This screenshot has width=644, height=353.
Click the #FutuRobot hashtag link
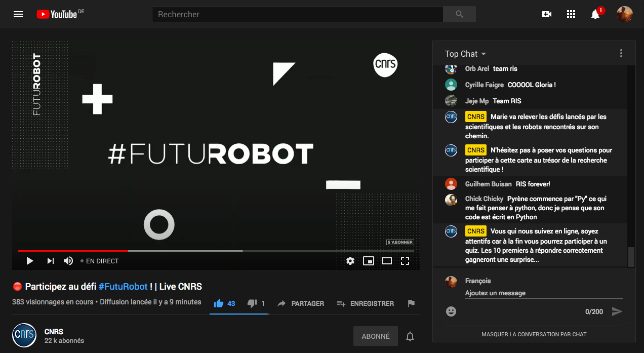[123, 287]
